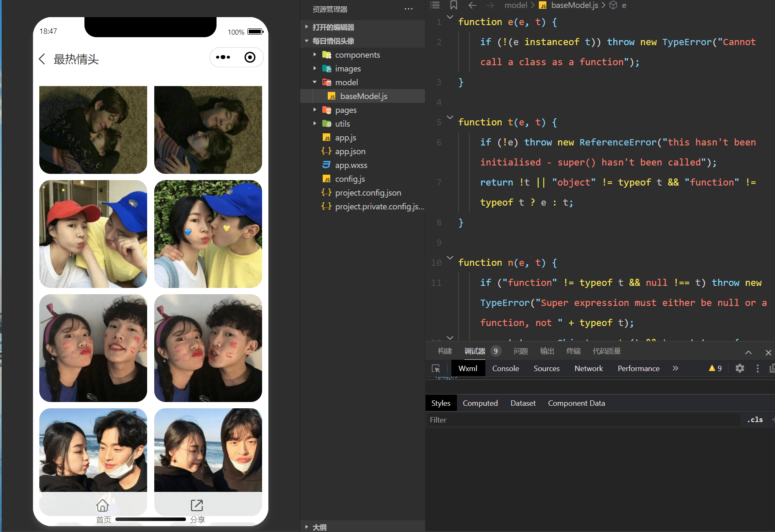The image size is (775, 532).
Task: Select the Wxml devtools tab
Action: pyautogui.click(x=468, y=368)
